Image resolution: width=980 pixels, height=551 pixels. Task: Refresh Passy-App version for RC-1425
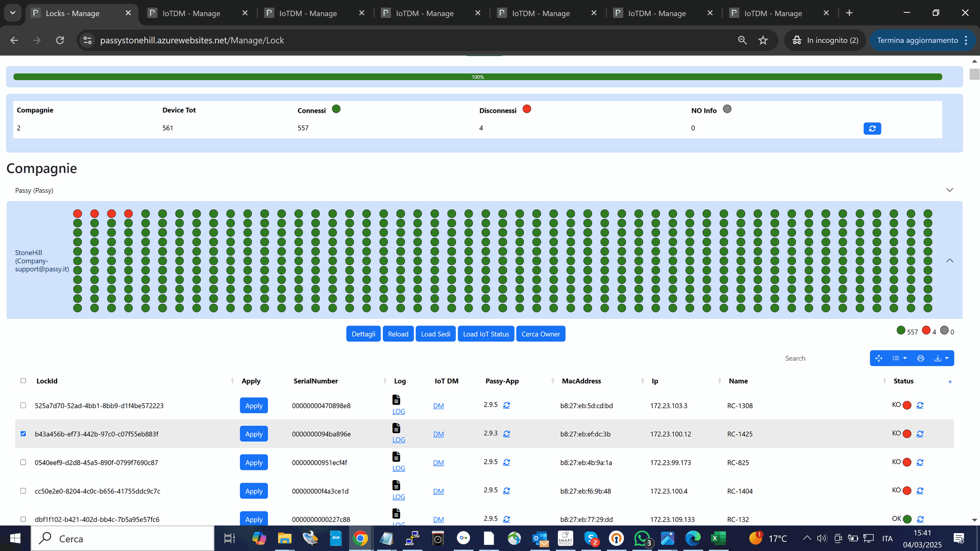click(506, 434)
